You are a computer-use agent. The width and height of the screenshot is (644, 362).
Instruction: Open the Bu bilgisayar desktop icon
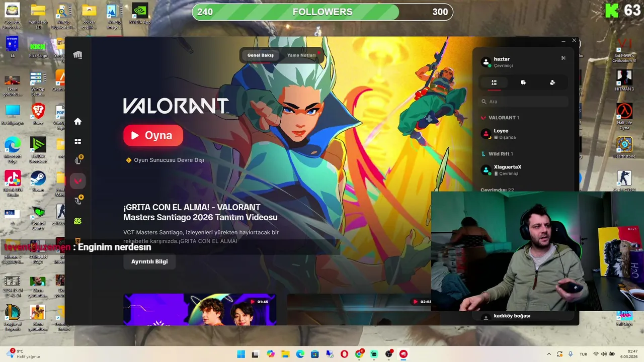tap(12, 114)
